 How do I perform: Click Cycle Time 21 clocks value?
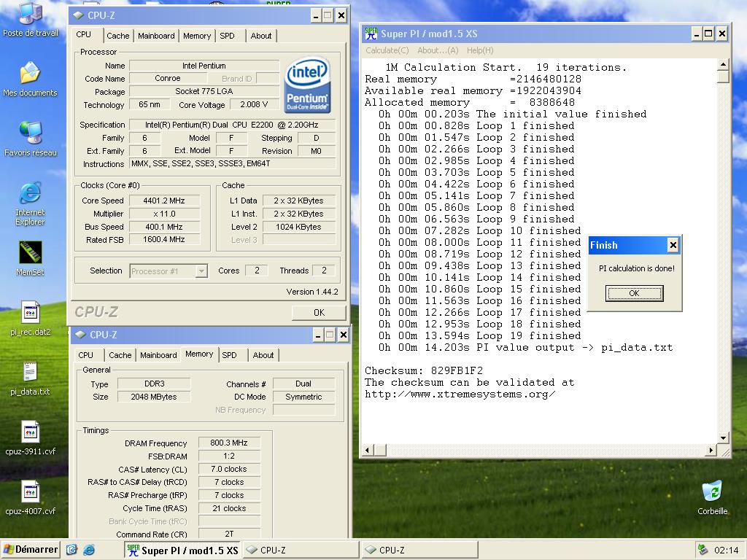pos(229,508)
